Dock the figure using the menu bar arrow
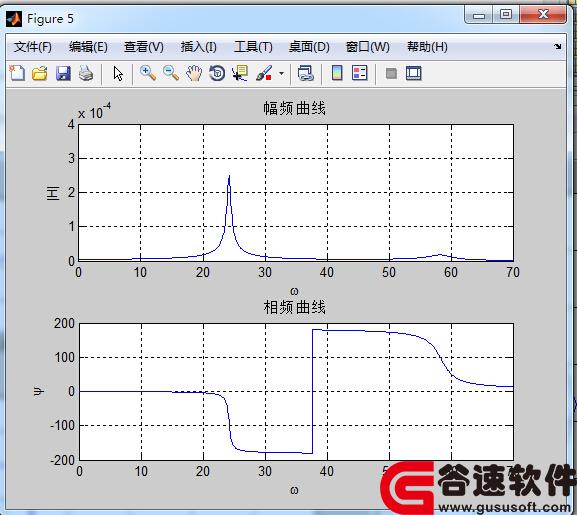 [558, 47]
